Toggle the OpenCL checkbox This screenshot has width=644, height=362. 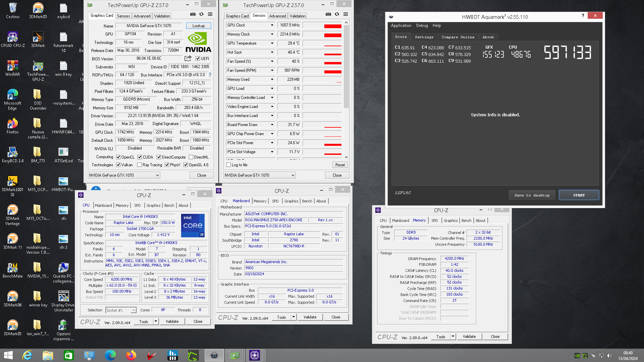(118, 157)
